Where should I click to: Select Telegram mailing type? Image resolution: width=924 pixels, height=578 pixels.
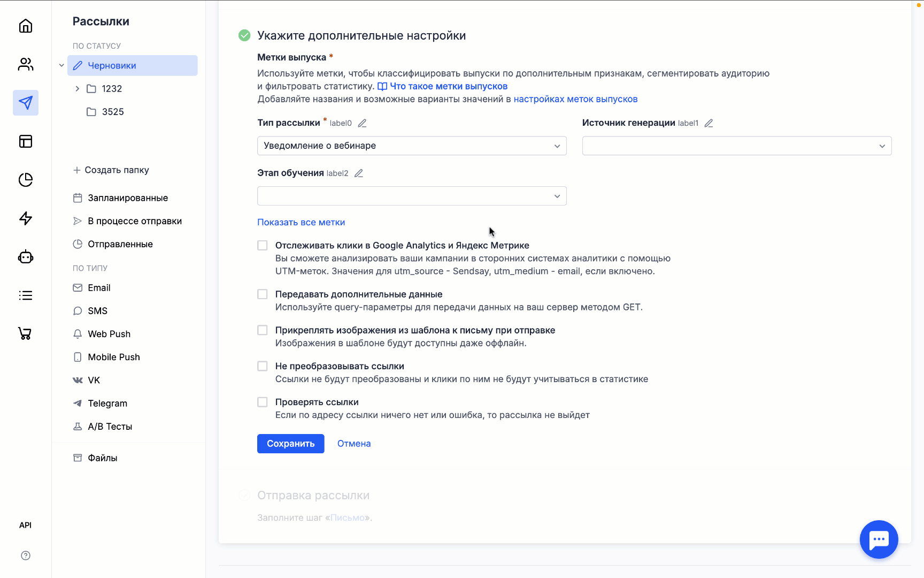(x=107, y=404)
